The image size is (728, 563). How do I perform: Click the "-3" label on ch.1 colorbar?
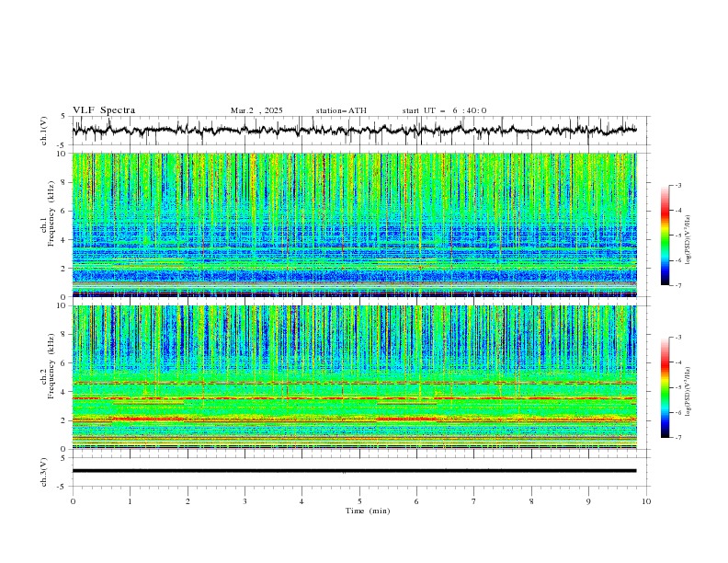pyautogui.click(x=677, y=185)
